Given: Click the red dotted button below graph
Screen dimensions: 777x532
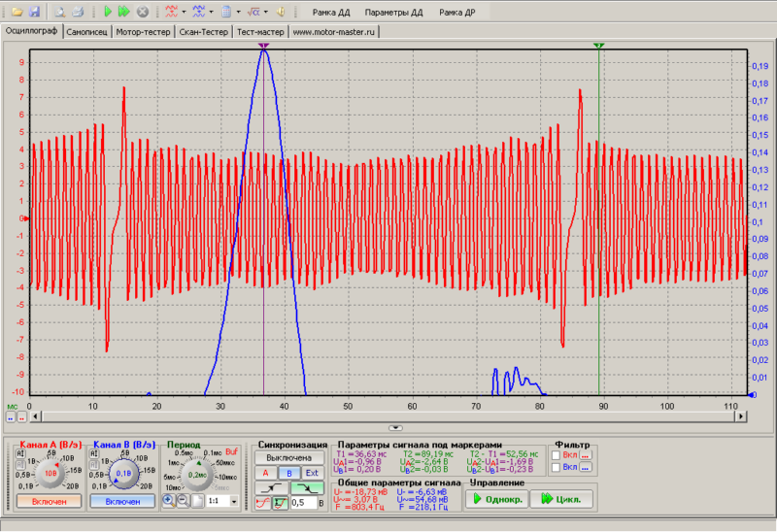Looking at the screenshot, I should [x=21, y=417].
